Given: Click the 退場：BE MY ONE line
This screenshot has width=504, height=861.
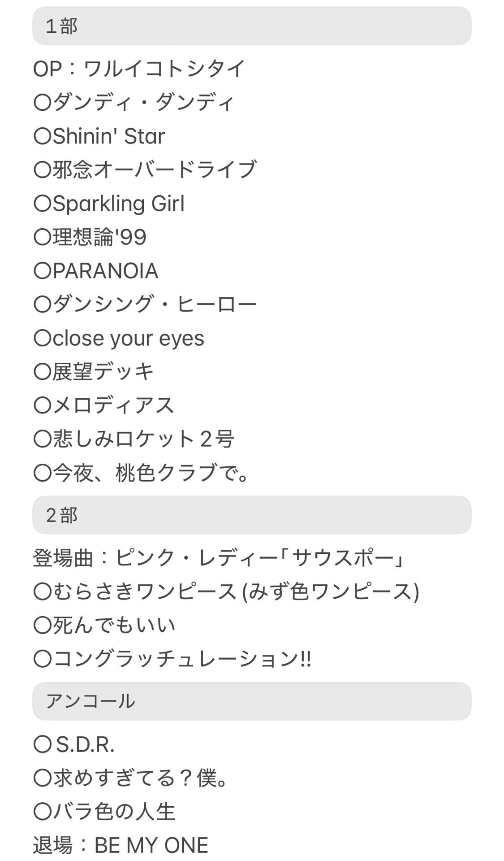Looking at the screenshot, I should click(x=121, y=845).
